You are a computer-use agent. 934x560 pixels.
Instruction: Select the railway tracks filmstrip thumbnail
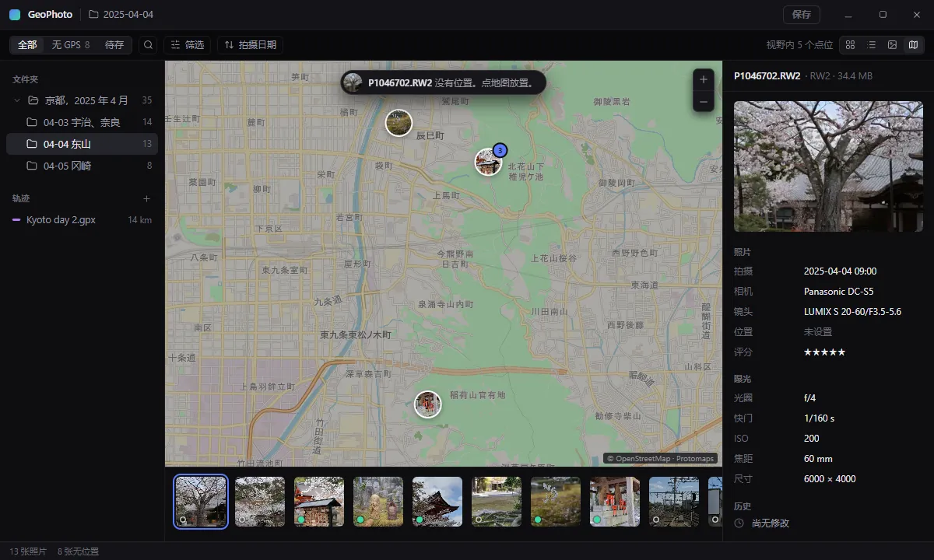[674, 502]
